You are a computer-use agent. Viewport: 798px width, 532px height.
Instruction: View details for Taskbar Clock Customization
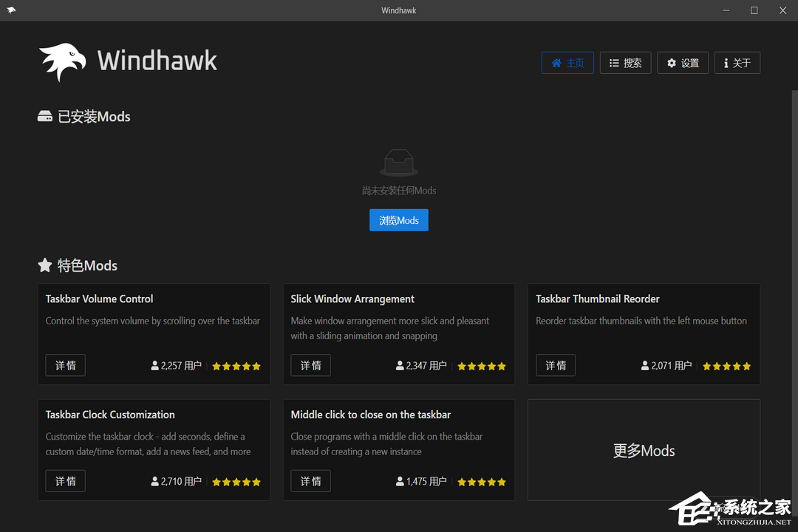pyautogui.click(x=65, y=481)
